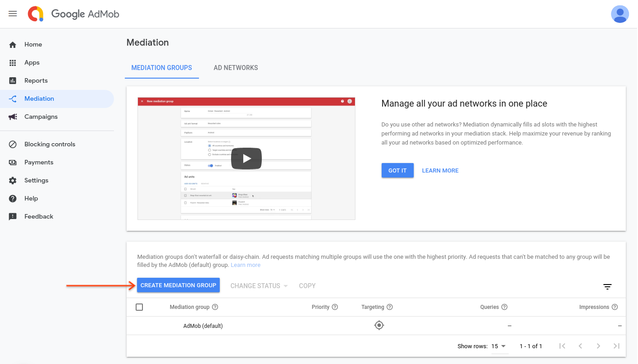Click the help icon next to Targeting
Viewport: 638px width, 364px height.
click(390, 307)
